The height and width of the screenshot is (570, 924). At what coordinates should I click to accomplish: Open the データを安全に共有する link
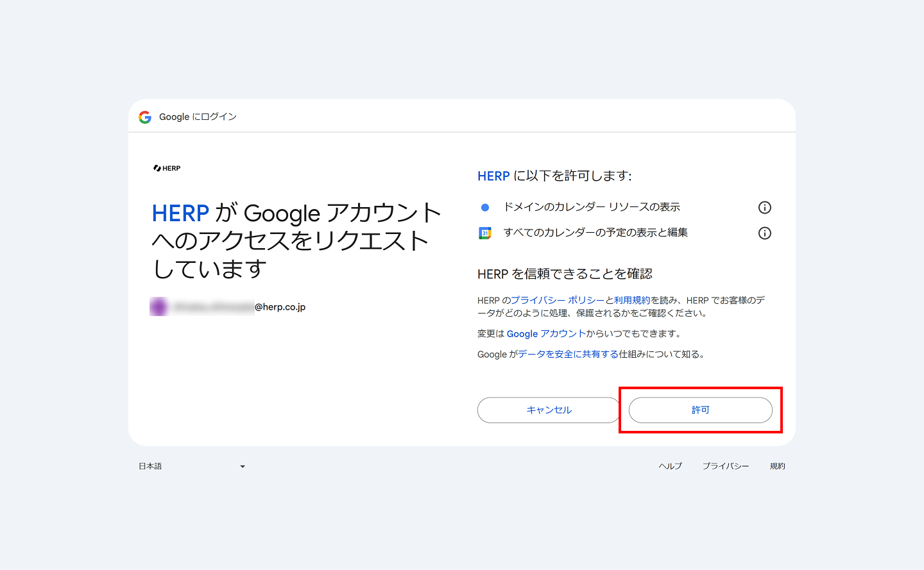tap(569, 354)
